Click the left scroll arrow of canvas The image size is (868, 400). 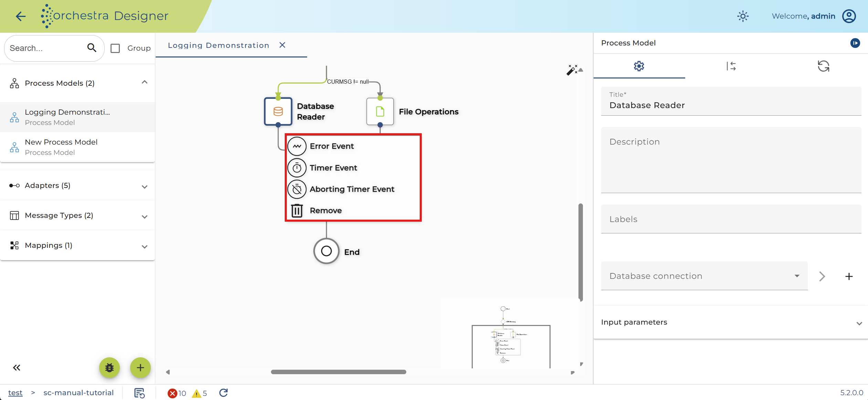(x=168, y=372)
